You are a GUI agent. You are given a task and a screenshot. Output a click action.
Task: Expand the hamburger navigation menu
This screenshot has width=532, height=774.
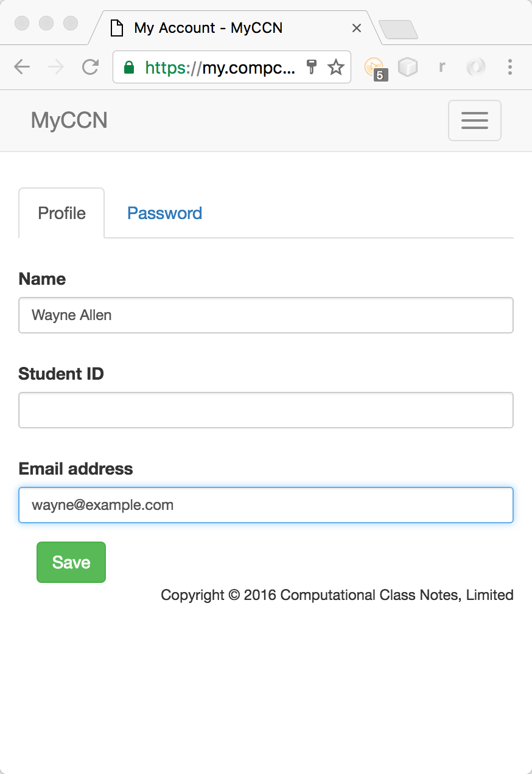point(475,120)
